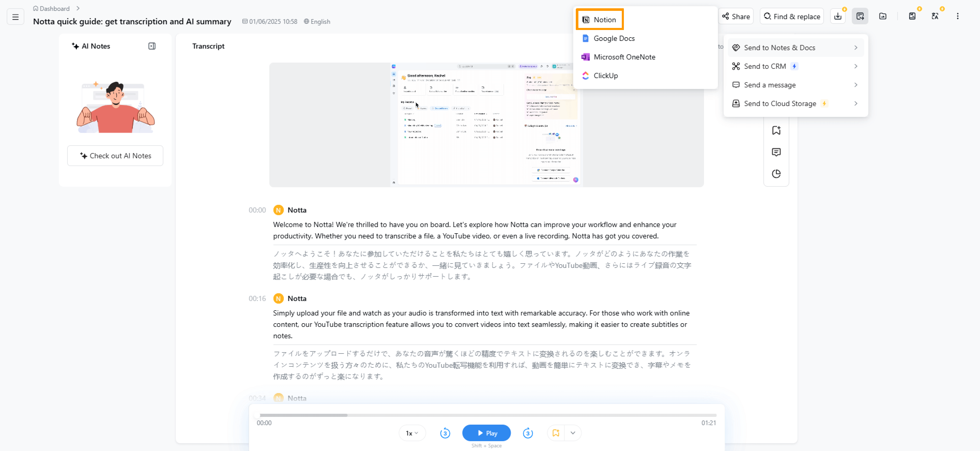Collapse the AI Notes panel
The width and height of the screenshot is (980, 451).
coord(152,46)
